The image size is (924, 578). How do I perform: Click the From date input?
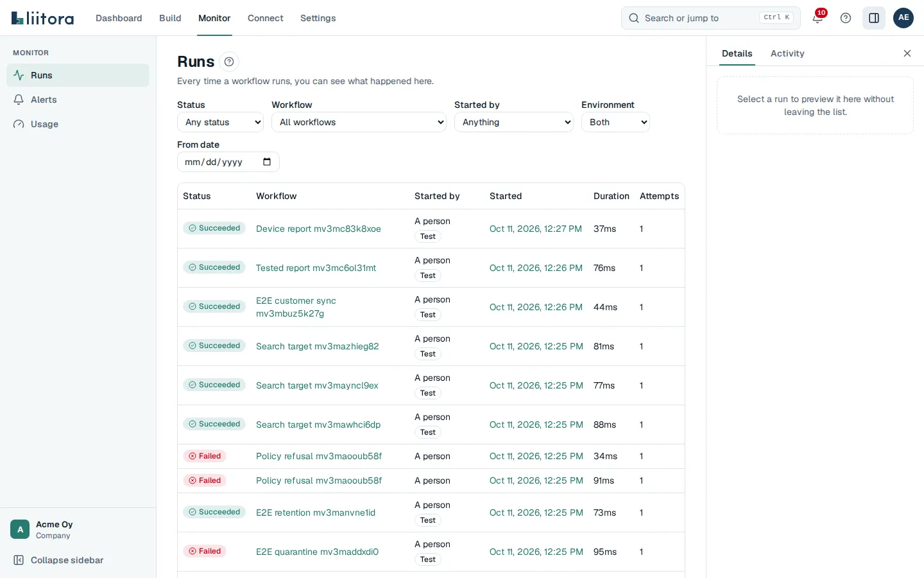pos(228,162)
